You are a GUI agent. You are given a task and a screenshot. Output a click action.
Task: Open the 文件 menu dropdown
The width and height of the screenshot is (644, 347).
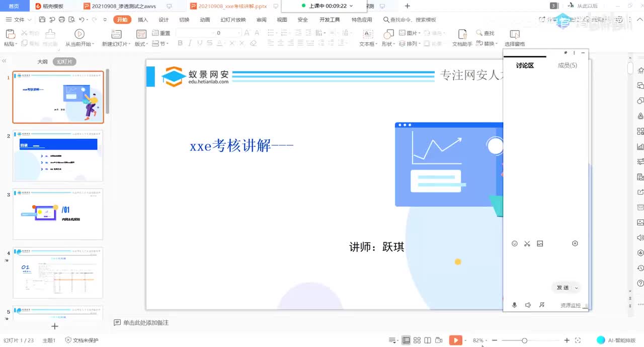[x=19, y=20]
